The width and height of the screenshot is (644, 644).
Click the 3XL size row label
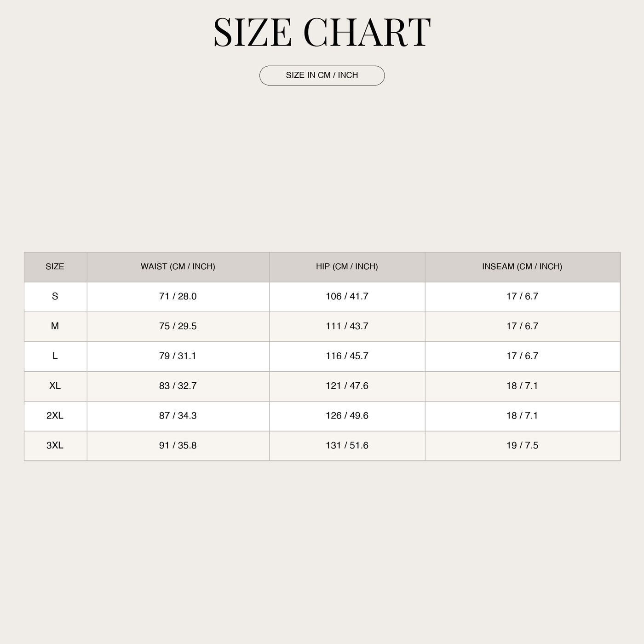click(55, 446)
